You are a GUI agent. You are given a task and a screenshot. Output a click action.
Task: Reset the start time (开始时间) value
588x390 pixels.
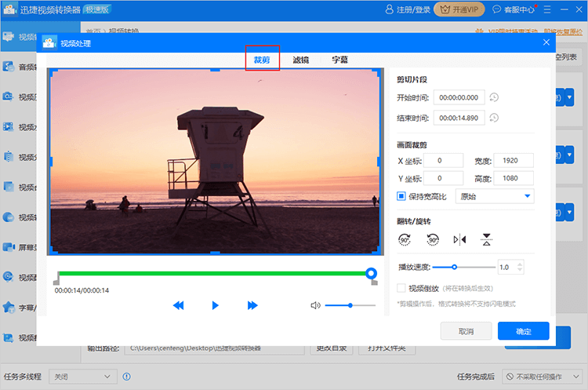point(494,97)
